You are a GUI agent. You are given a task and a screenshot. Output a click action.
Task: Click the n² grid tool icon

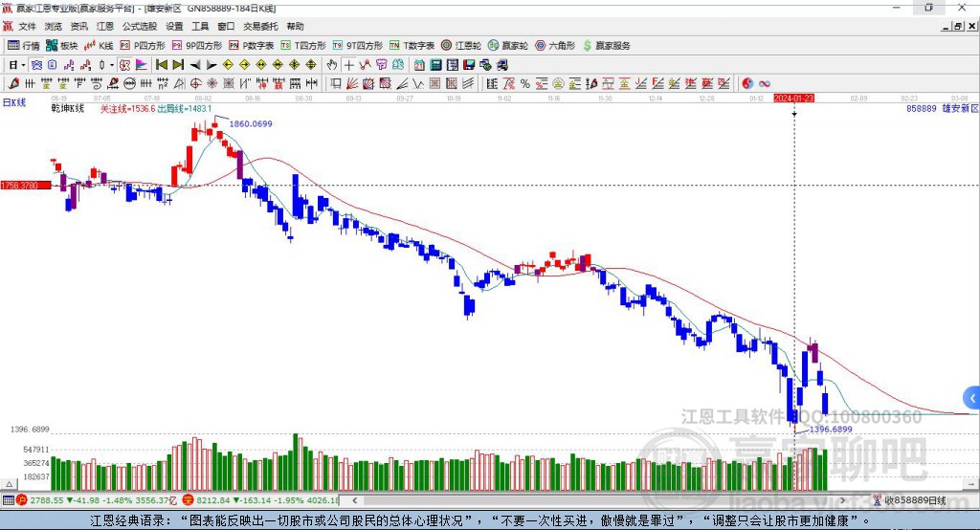click(163, 84)
